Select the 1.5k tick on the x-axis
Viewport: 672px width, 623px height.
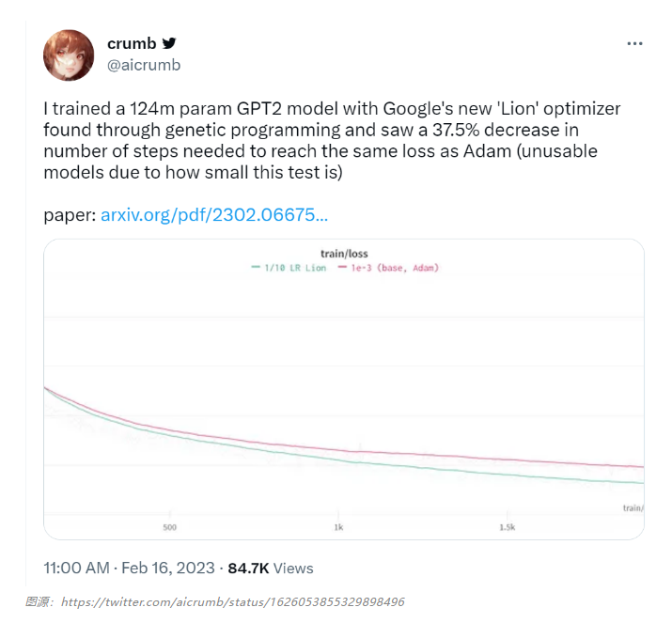click(x=507, y=527)
